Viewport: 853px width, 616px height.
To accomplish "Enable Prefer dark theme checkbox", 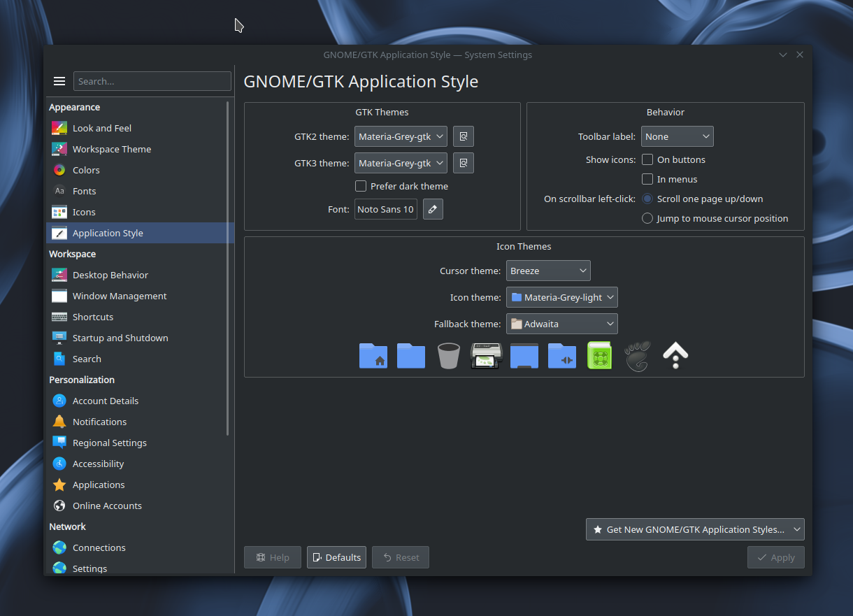I will point(361,186).
